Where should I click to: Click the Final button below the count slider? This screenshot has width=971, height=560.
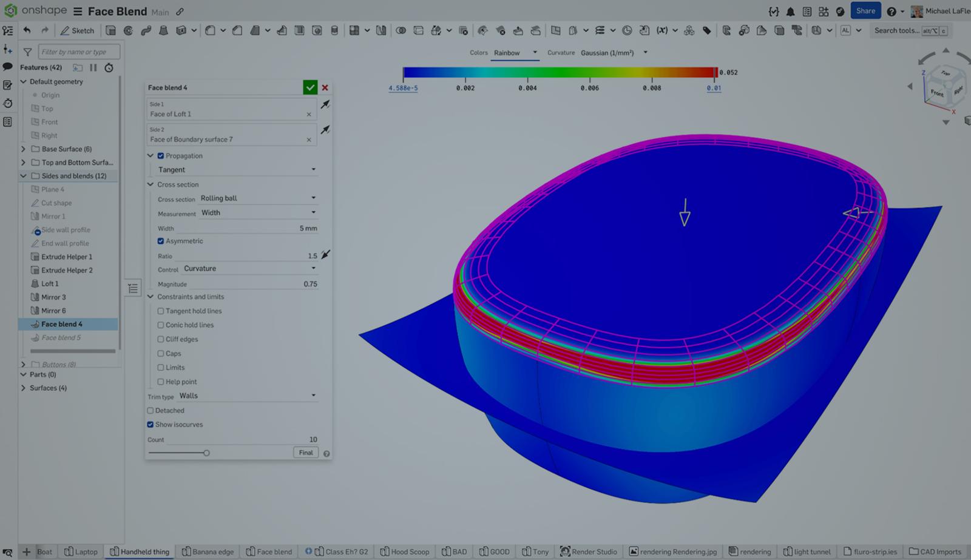click(305, 452)
